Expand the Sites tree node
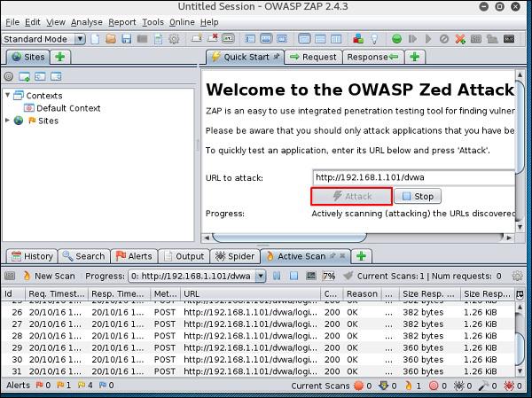Screen dimensions: 532x398 [7, 121]
